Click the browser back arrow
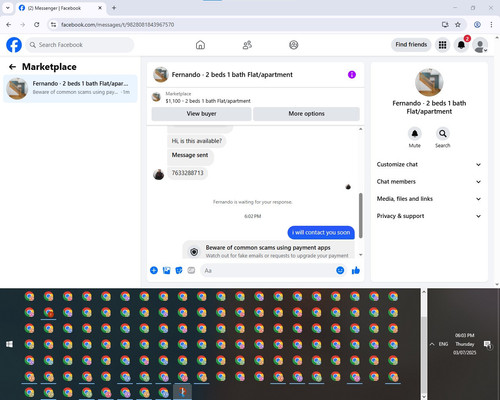This screenshot has width=500, height=400. tap(9, 25)
